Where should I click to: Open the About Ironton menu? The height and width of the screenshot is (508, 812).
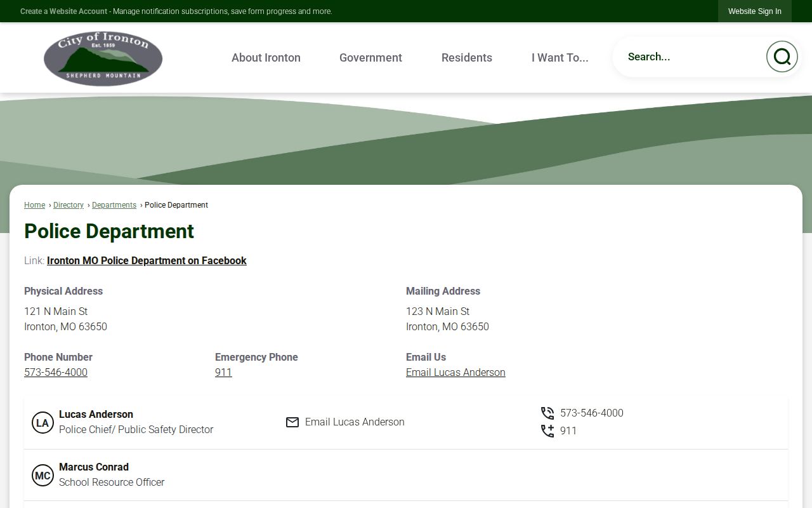click(266, 57)
